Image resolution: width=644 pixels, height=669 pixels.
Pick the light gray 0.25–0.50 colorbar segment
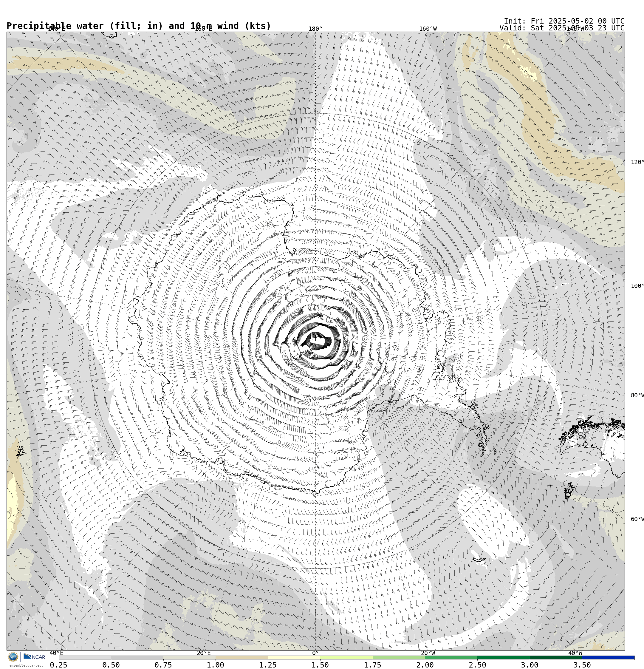point(85,657)
